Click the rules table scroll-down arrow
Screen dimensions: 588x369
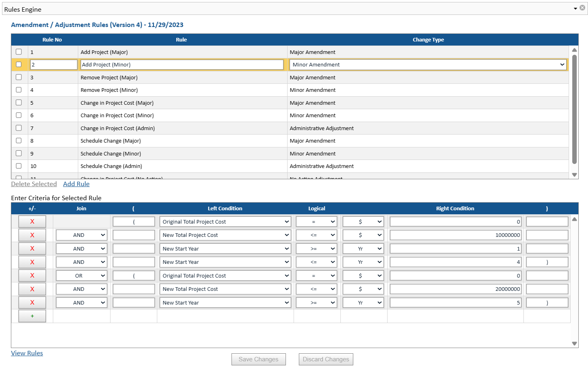click(x=574, y=175)
